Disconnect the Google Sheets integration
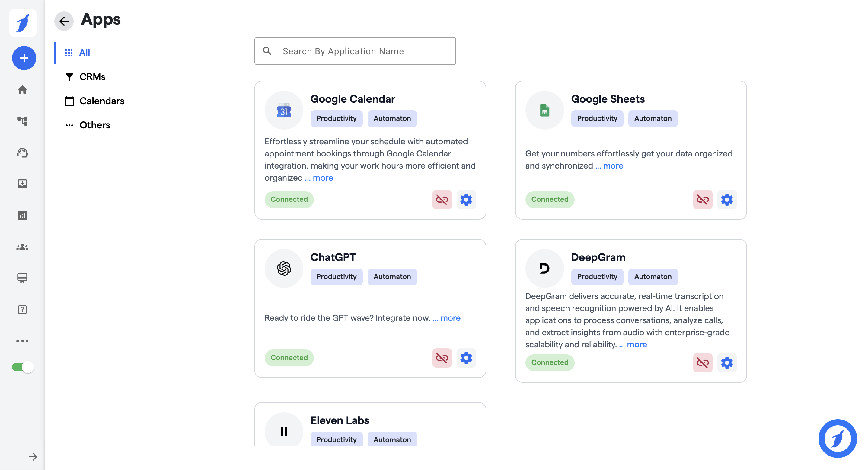868x470 pixels. coord(703,200)
